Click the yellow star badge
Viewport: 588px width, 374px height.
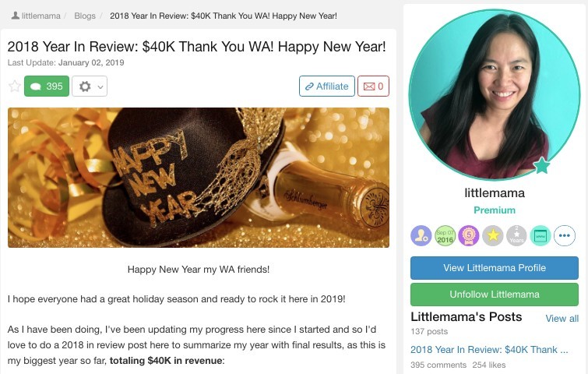[493, 235]
